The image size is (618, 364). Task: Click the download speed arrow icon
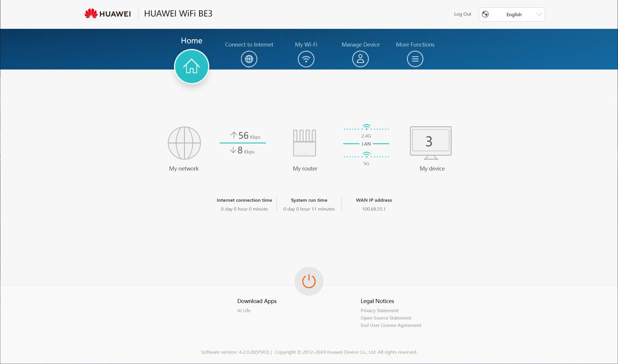pyautogui.click(x=233, y=150)
